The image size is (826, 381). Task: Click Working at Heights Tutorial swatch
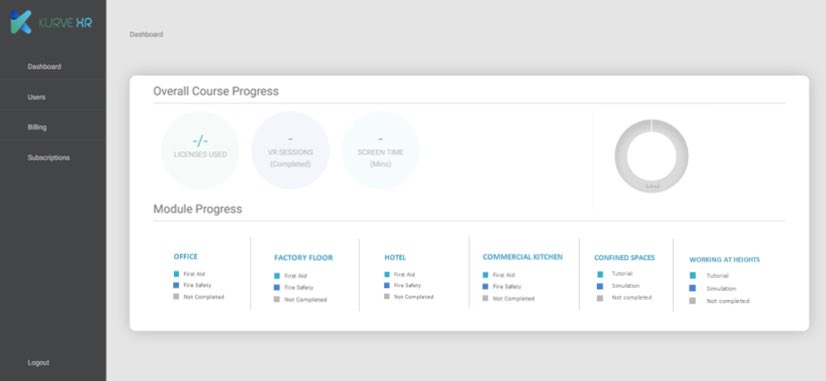coord(693,276)
